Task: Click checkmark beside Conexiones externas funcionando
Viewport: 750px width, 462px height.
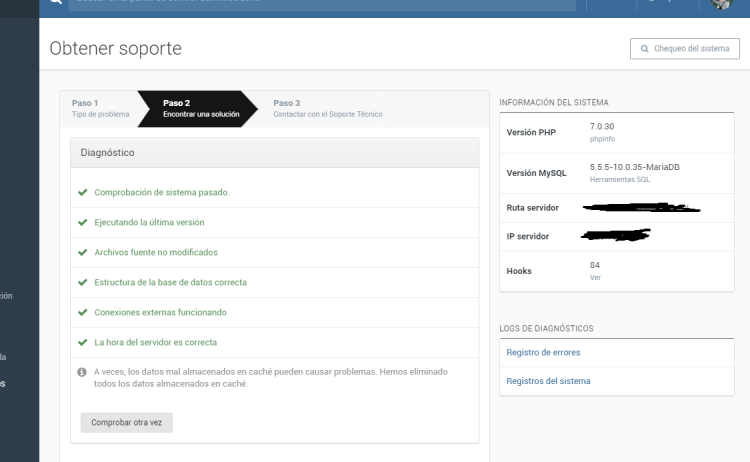Action: pyautogui.click(x=83, y=312)
